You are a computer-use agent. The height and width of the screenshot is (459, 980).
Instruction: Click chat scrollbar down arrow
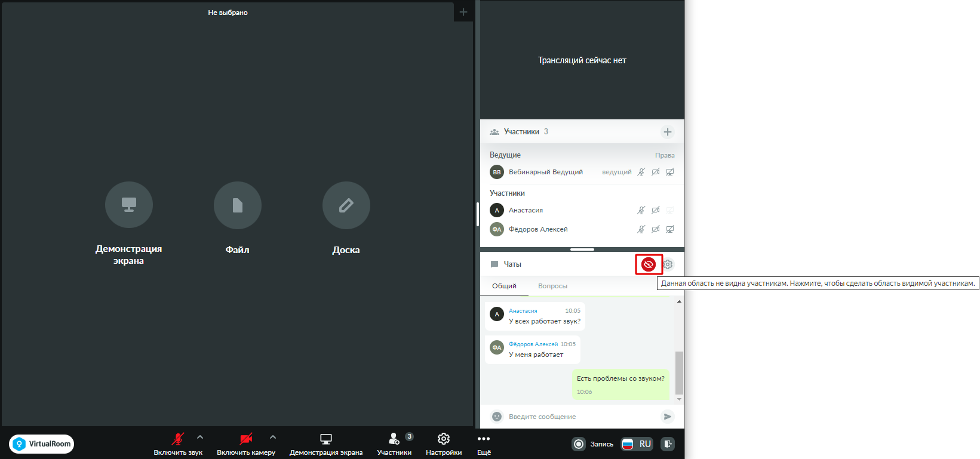[679, 399]
